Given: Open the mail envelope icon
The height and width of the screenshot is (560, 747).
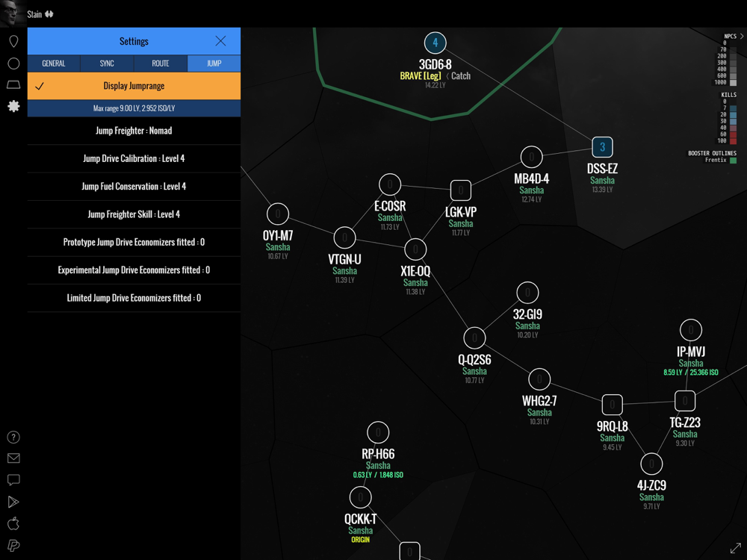Looking at the screenshot, I should point(13,458).
